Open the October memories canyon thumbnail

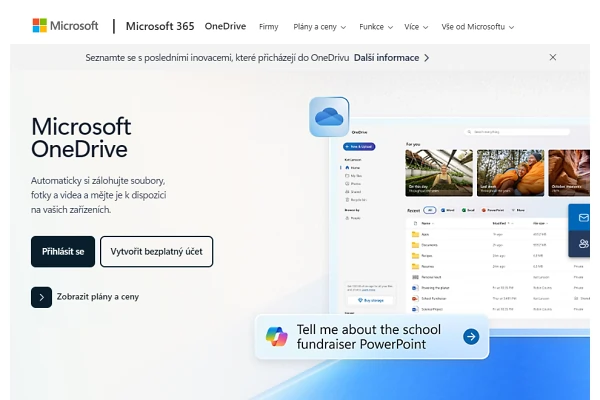point(569,173)
